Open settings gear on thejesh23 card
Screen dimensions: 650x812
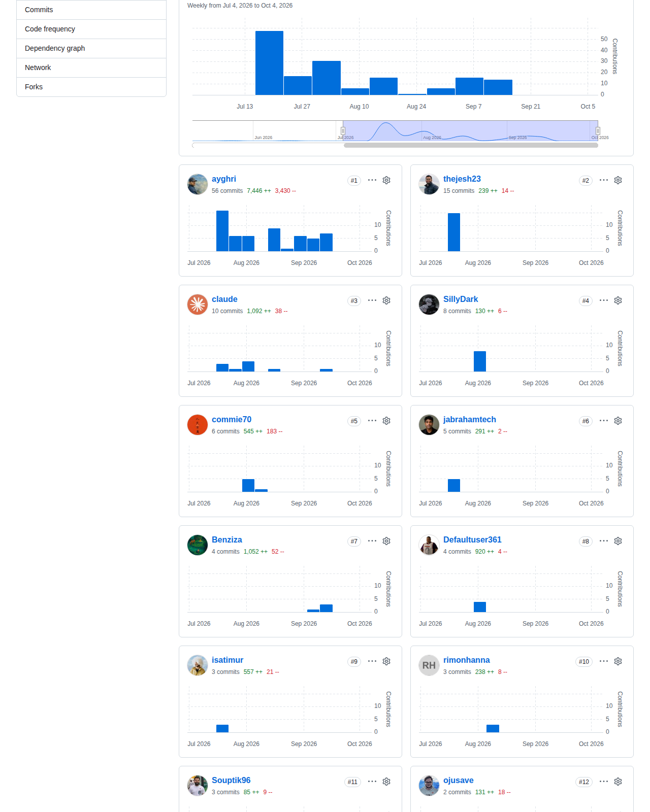coord(618,180)
